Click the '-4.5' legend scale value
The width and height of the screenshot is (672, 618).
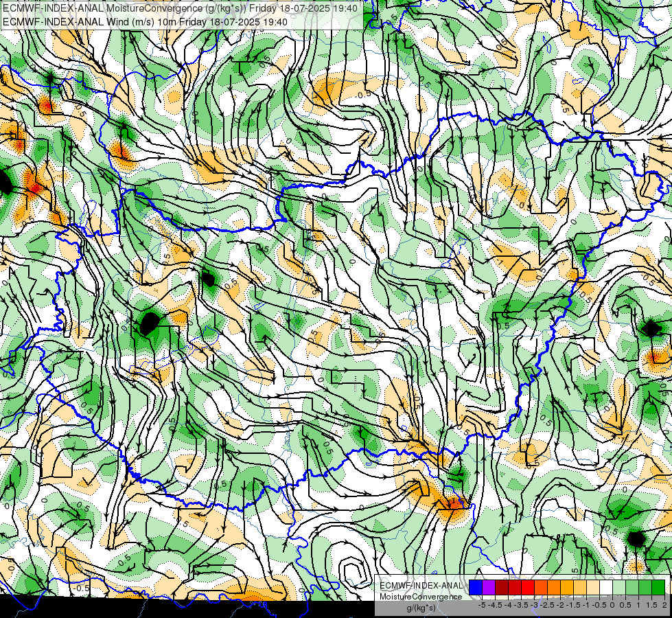coord(496,605)
